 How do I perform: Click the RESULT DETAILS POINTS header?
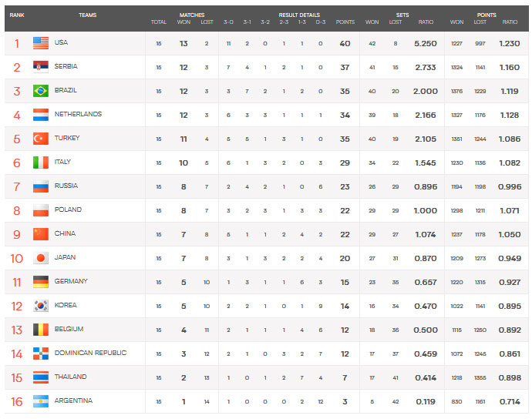tap(345, 22)
